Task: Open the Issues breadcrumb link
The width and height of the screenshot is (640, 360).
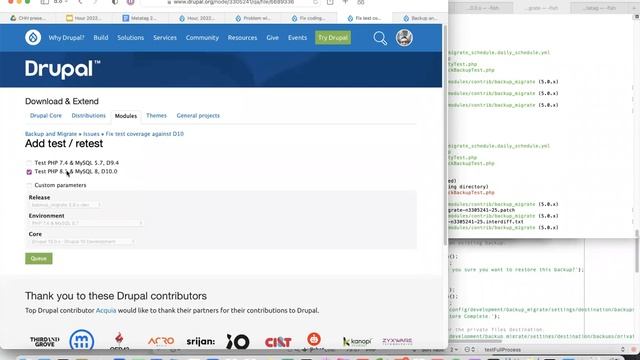Action: 91,134
